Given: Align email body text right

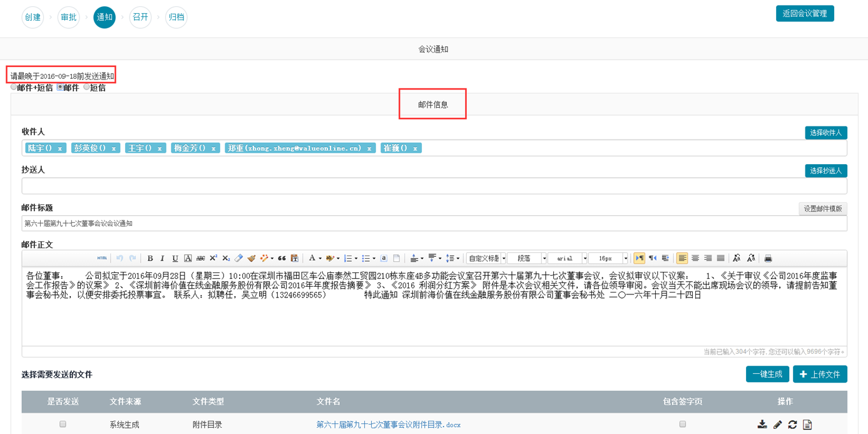Looking at the screenshot, I should pyautogui.click(x=708, y=258).
